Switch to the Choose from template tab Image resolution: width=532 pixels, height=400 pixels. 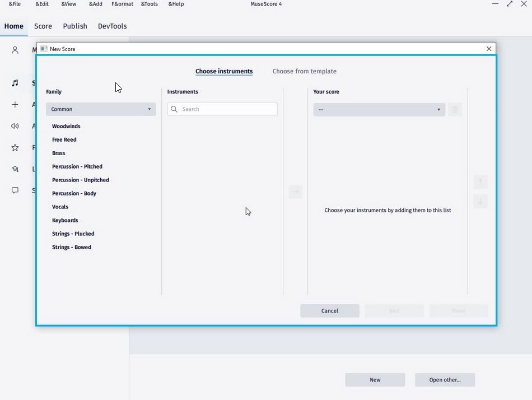point(304,71)
